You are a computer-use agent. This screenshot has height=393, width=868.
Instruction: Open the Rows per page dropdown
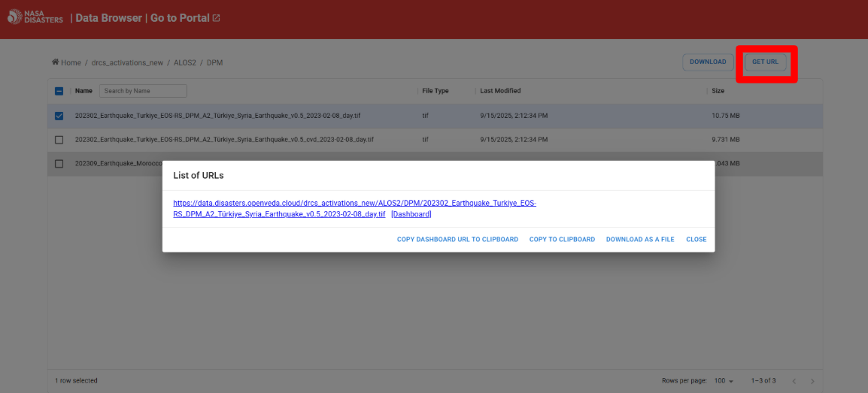(x=725, y=381)
